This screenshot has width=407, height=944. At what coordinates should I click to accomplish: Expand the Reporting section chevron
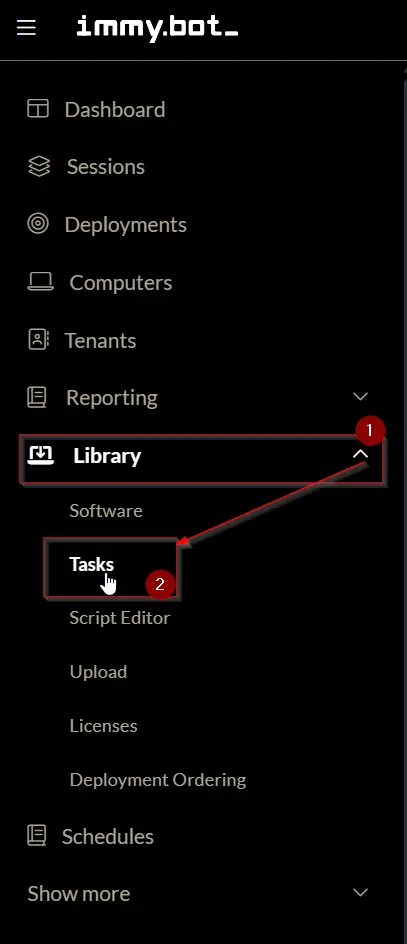(x=360, y=397)
